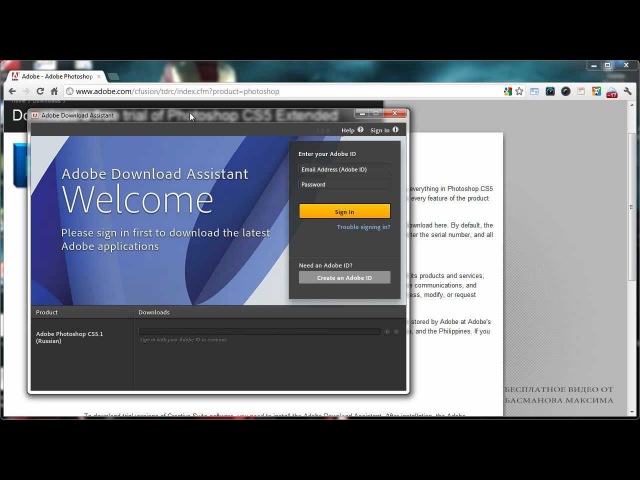Pause the Photoshop CS5.1 download

387,332
